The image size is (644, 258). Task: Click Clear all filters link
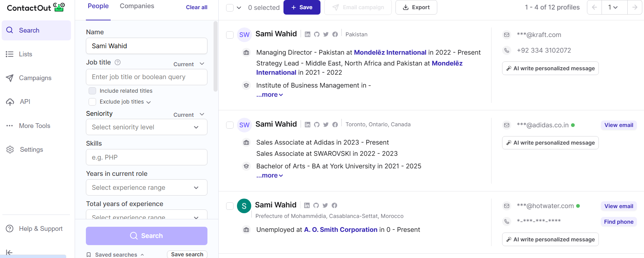click(x=197, y=7)
